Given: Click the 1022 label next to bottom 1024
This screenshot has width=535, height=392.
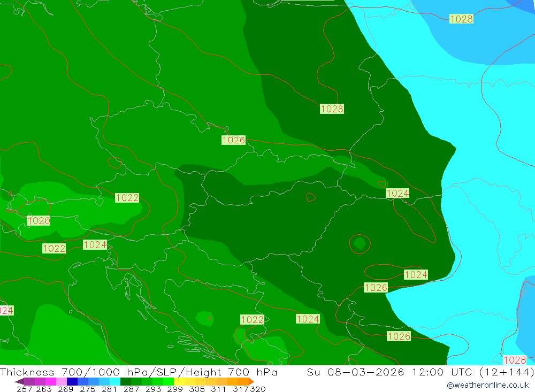Looking at the screenshot, I should click(x=252, y=319).
